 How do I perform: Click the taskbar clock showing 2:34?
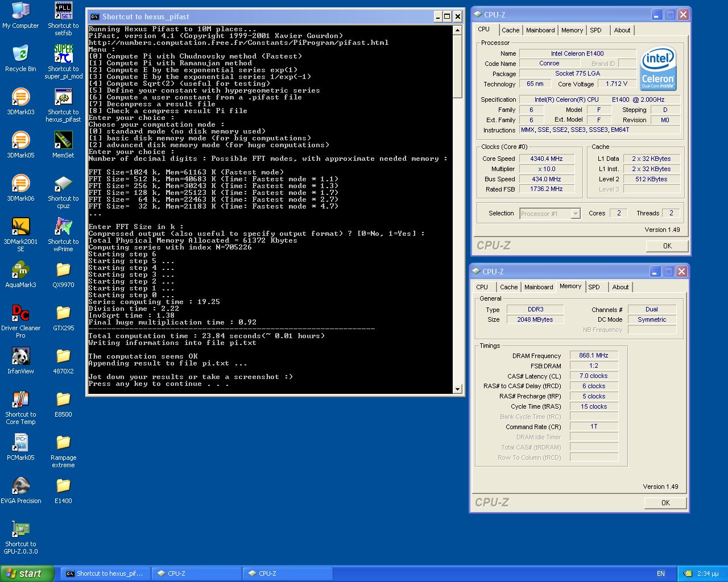[708, 573]
